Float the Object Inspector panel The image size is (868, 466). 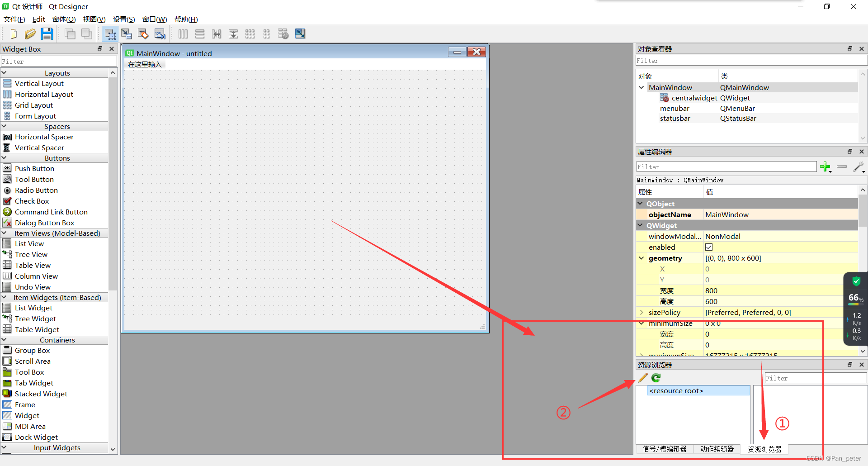(x=850, y=49)
